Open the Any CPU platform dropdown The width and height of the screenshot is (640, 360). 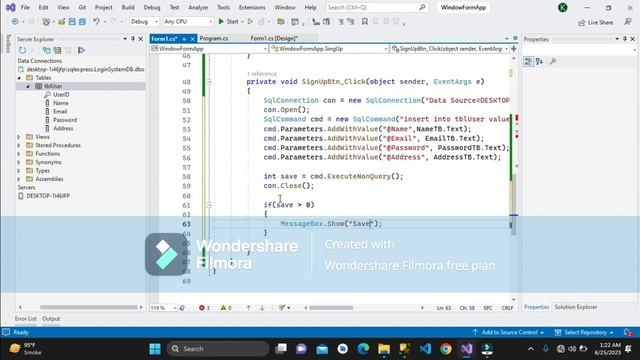click(x=188, y=22)
